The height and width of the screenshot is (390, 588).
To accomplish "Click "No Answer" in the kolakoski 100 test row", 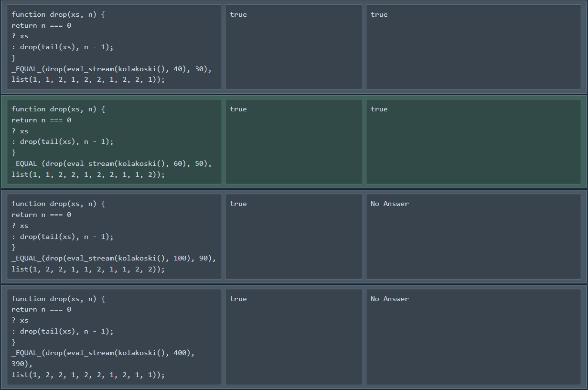I will 390,204.
